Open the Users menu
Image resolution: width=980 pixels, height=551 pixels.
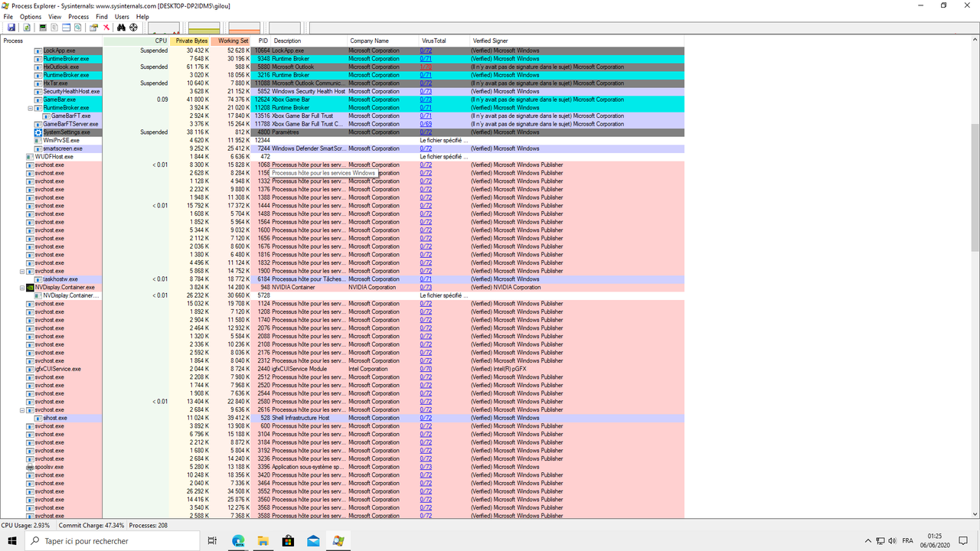[x=122, y=17]
